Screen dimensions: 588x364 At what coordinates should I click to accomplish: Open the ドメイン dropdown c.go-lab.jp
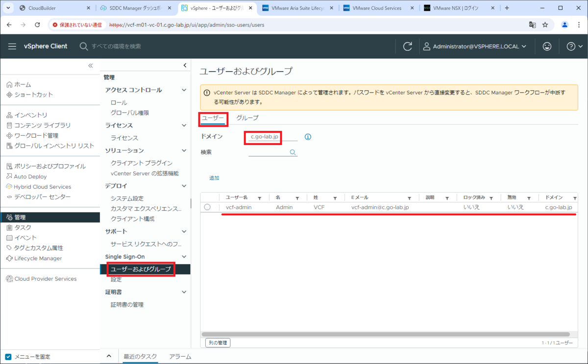[272, 137]
